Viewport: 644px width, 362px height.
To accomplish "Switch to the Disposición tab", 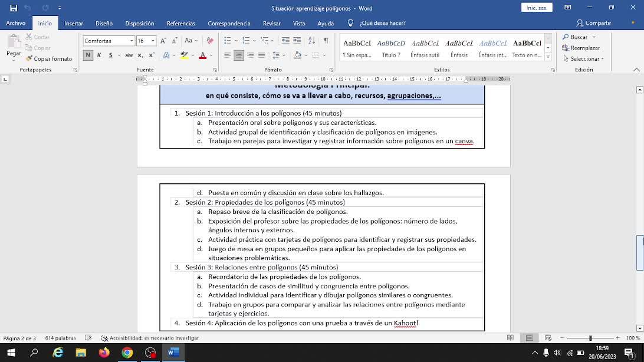I will (140, 24).
